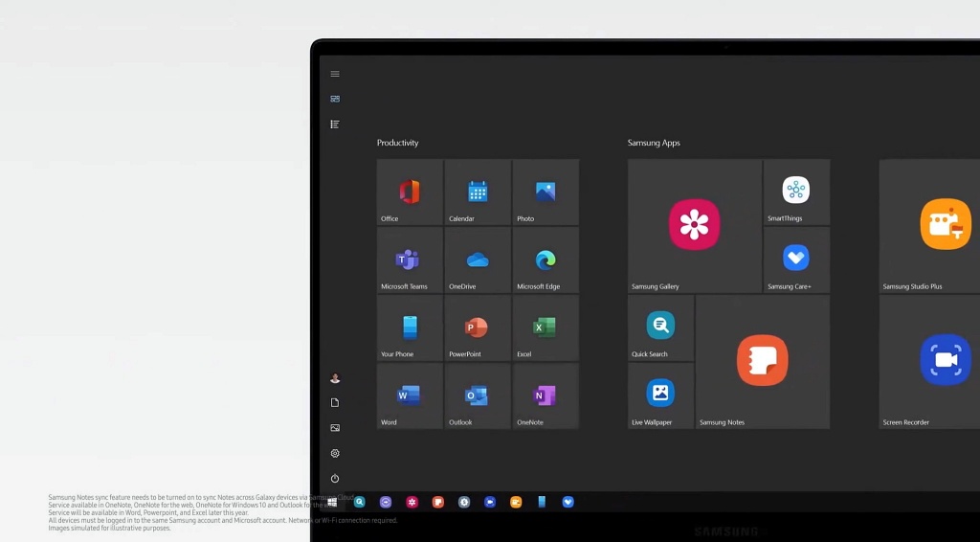Viewport: 980px width, 542px height.
Task: Open the user account avatar
Action: (335, 378)
